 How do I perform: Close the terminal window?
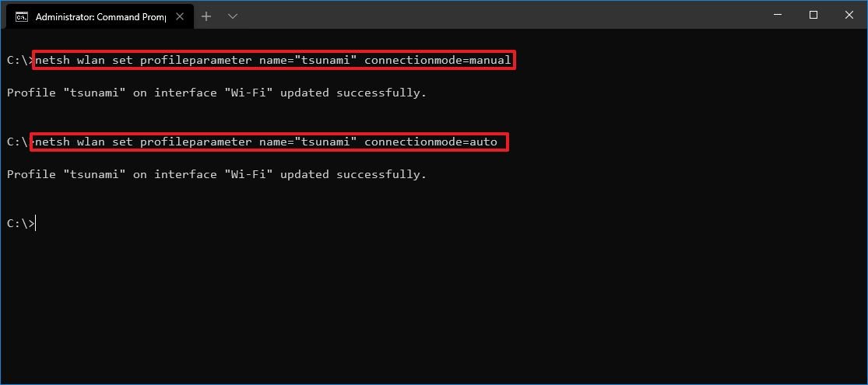[849, 16]
